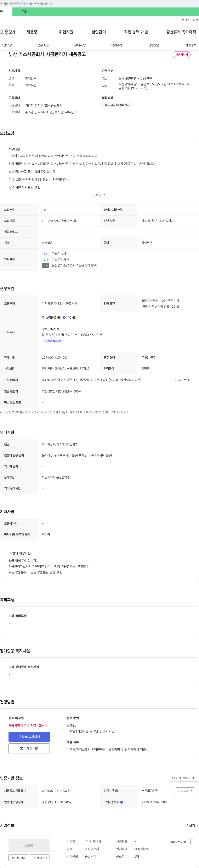Click the 건설업본사 industry value
199x868 pixels.
pyautogui.click(x=92, y=849)
